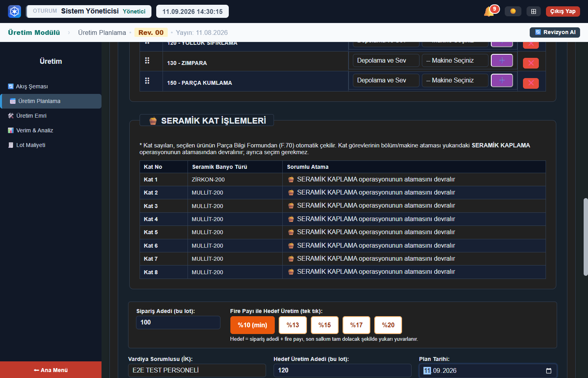
Task: Toggle the sun theme switch
Action: pyautogui.click(x=513, y=11)
